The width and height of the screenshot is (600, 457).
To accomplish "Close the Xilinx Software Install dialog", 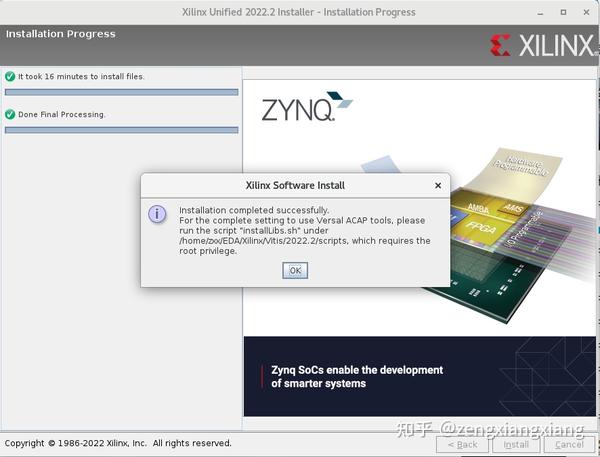I will click(438, 186).
